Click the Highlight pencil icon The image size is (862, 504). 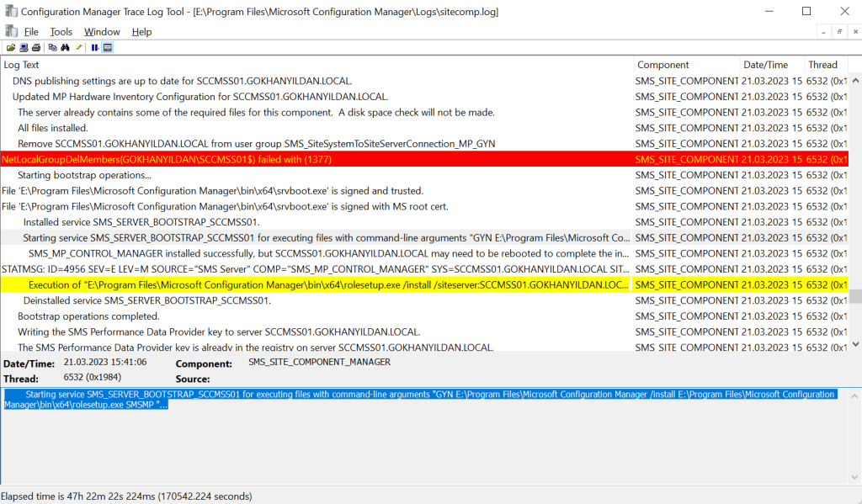[x=78, y=48]
